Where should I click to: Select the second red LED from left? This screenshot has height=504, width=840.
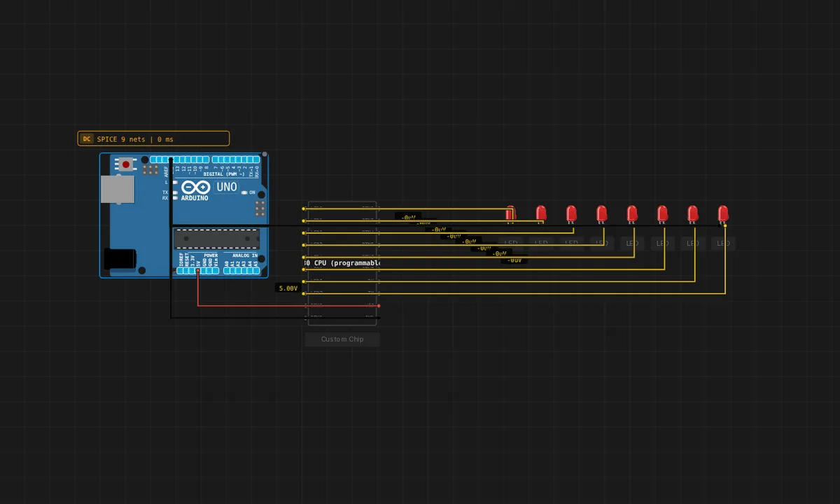(540, 213)
